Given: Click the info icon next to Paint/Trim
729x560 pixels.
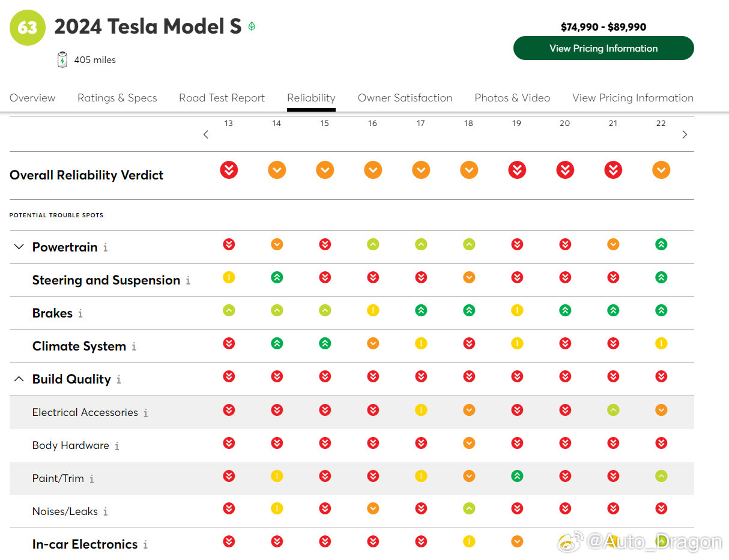Looking at the screenshot, I should pos(92,479).
